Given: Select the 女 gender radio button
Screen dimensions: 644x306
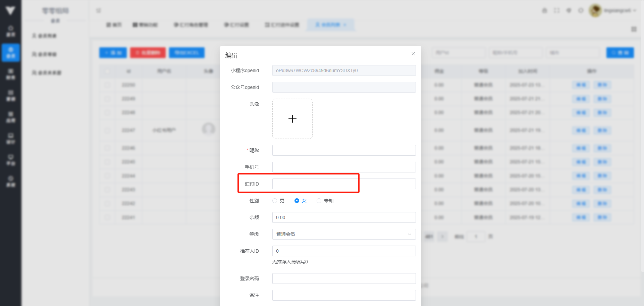Looking at the screenshot, I should pos(297,201).
